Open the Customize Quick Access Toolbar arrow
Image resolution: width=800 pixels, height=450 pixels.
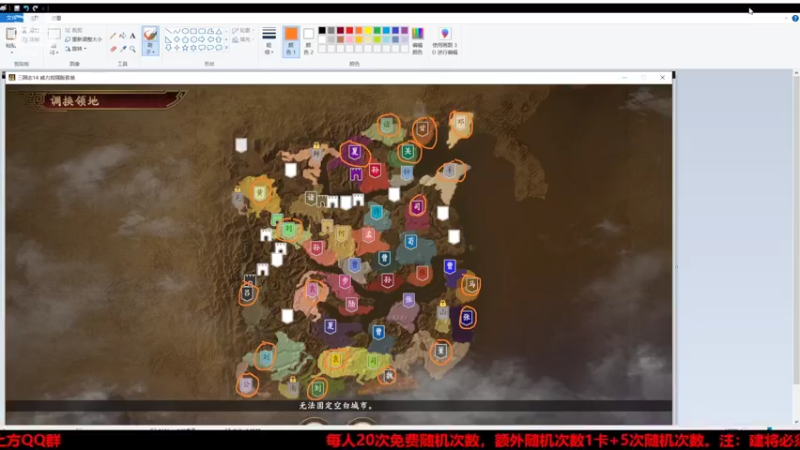point(44,8)
